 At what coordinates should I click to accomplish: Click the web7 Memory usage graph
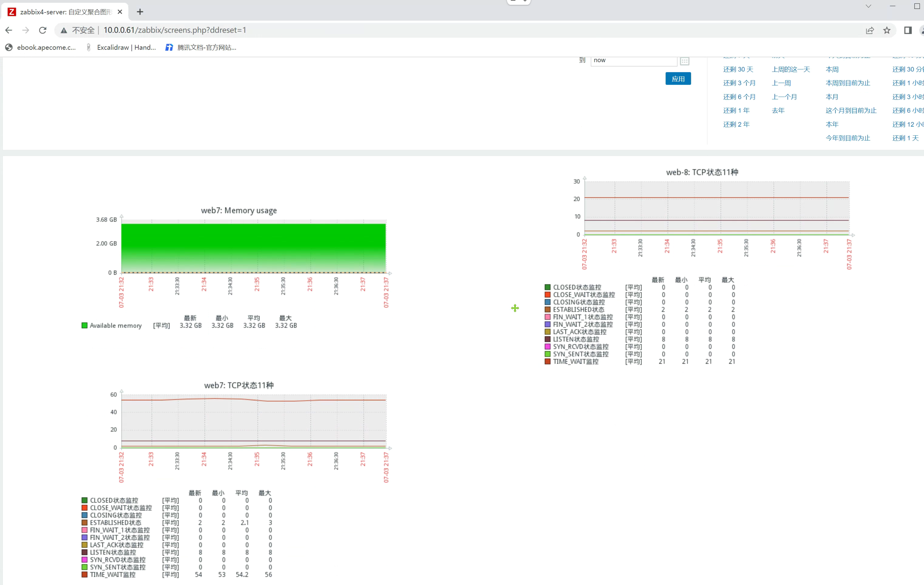[x=253, y=248]
